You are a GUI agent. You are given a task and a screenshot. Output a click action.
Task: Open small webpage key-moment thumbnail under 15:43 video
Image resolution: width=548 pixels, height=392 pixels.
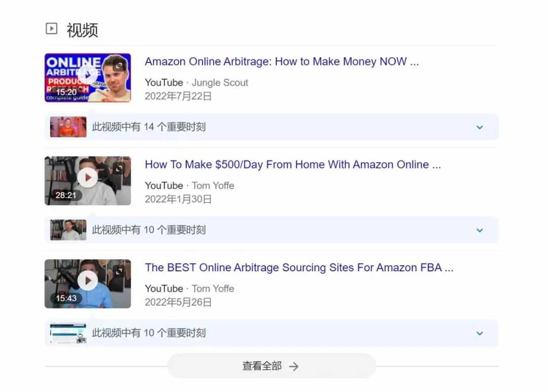[68, 333]
